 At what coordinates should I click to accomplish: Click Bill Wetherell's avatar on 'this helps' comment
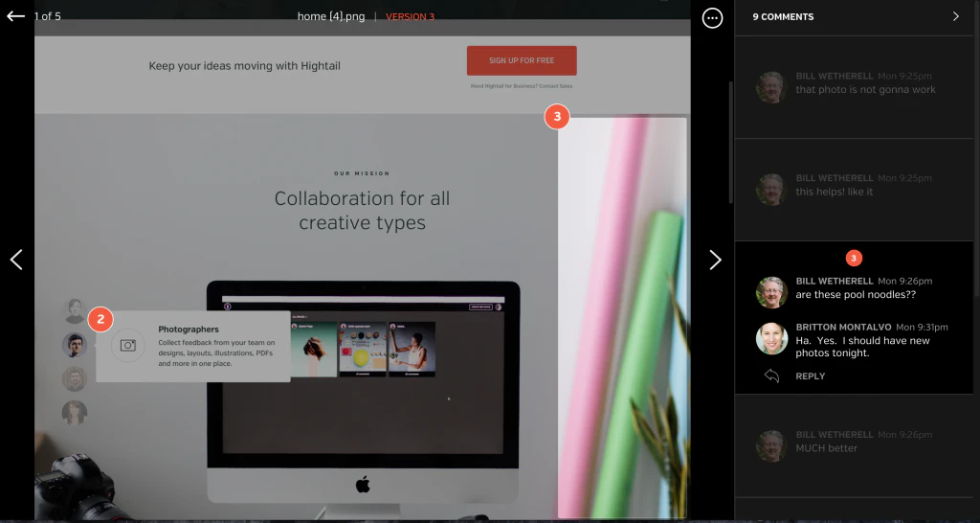[x=771, y=190]
